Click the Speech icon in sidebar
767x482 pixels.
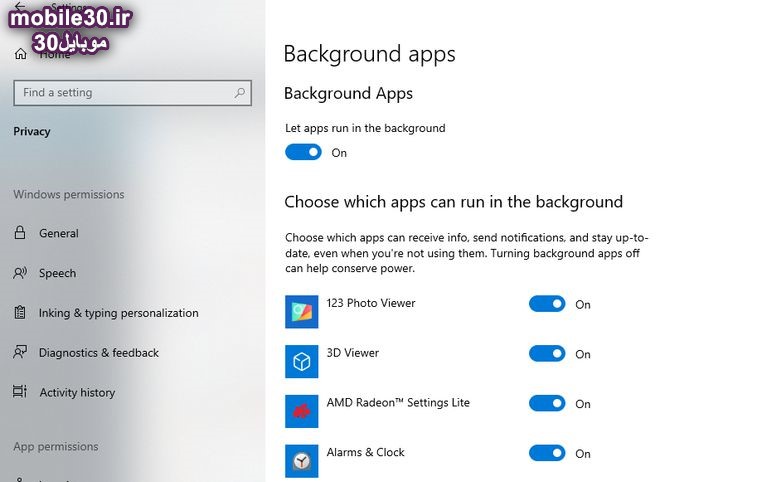[x=20, y=273]
